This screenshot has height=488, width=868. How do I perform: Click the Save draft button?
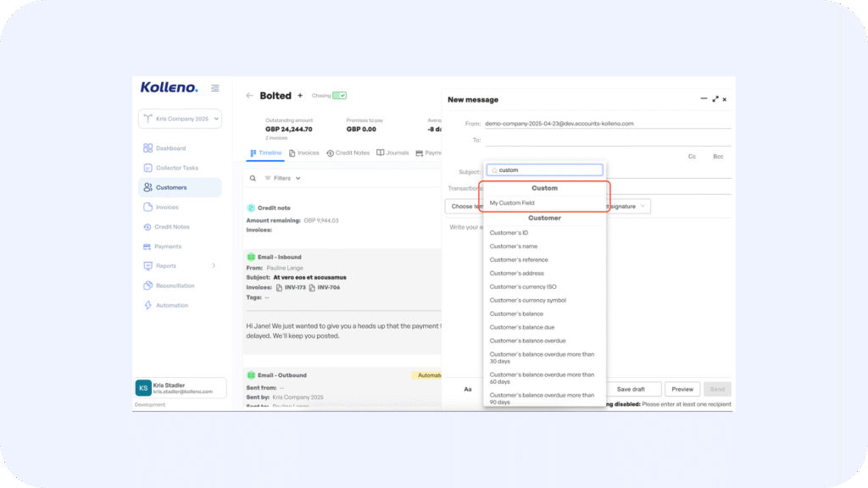point(631,390)
